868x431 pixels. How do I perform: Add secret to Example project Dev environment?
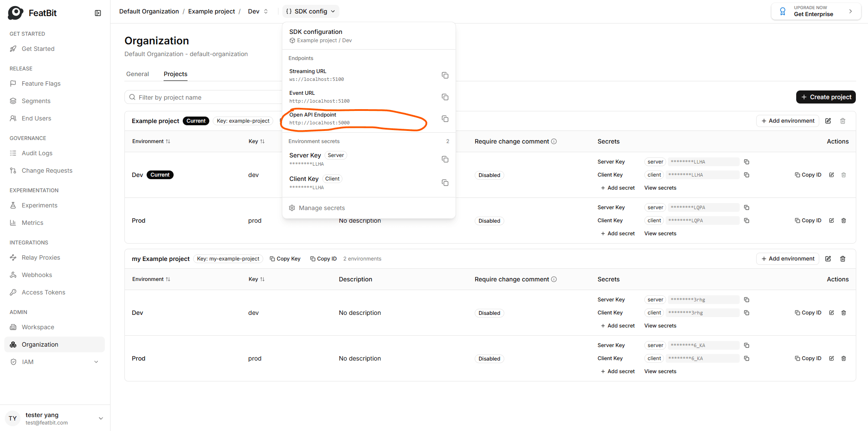point(617,188)
